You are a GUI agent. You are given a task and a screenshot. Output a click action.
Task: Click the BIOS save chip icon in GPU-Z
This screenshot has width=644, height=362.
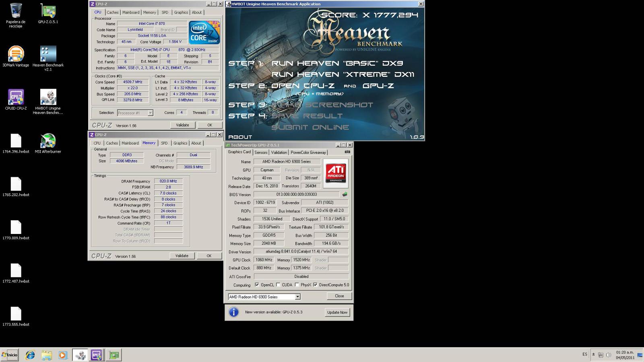[x=345, y=194]
